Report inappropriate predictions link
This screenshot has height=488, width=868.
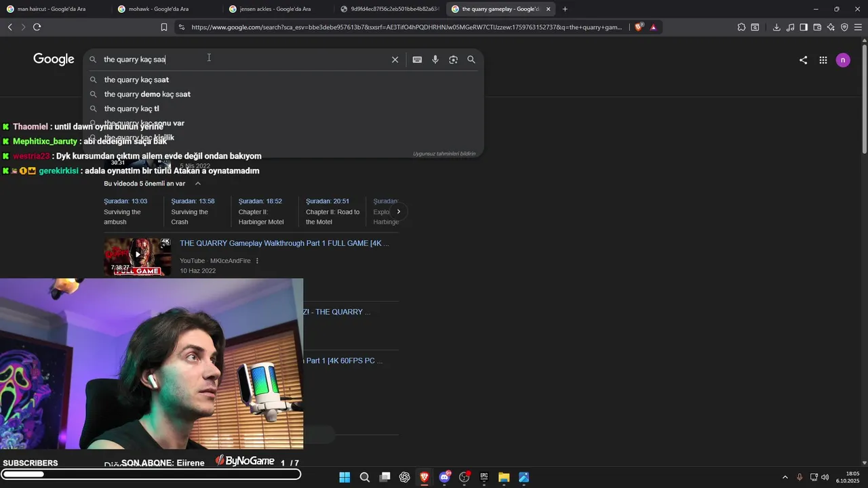tap(444, 154)
